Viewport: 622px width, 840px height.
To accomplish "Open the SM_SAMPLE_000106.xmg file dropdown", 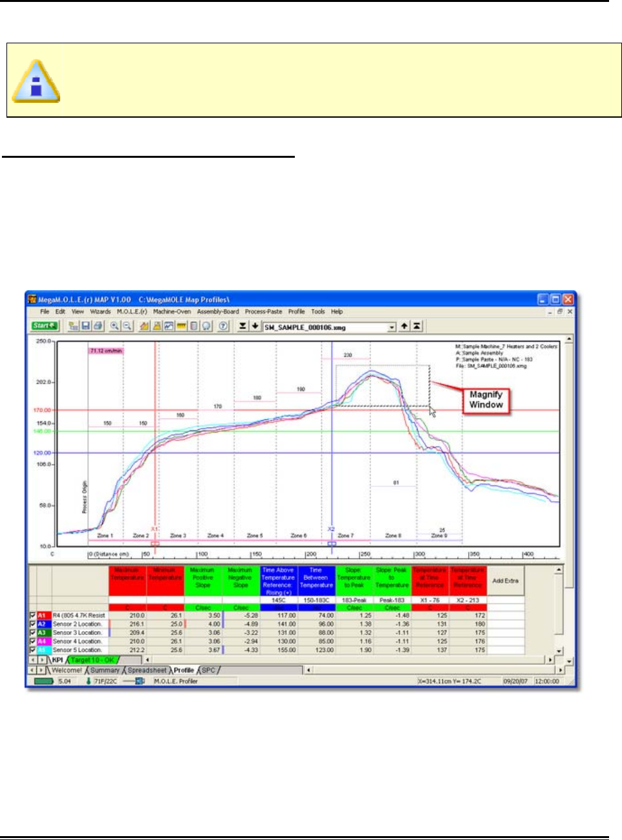I will coord(392,327).
